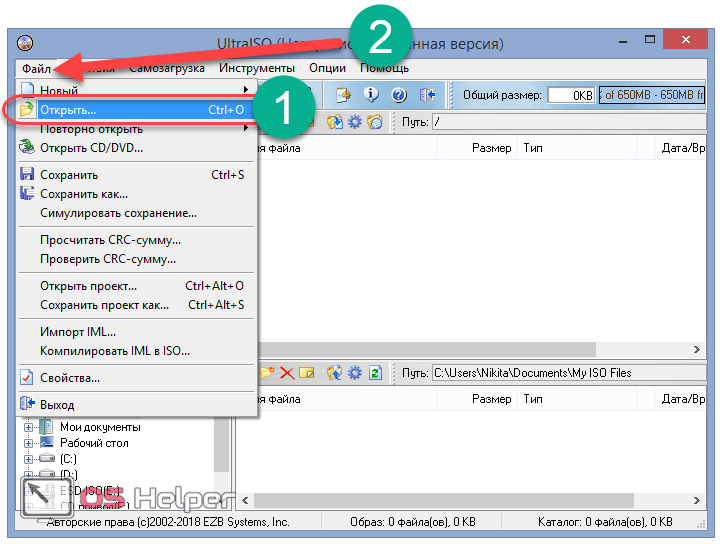Viewport: 722px width, 544px height.
Task: Choose Открыть проект... entry
Action: click(x=136, y=286)
